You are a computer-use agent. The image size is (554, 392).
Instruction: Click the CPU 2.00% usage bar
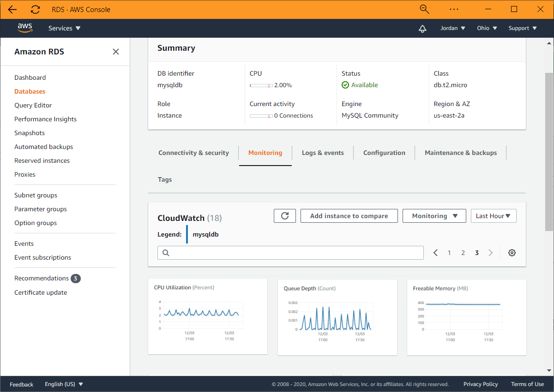click(261, 85)
